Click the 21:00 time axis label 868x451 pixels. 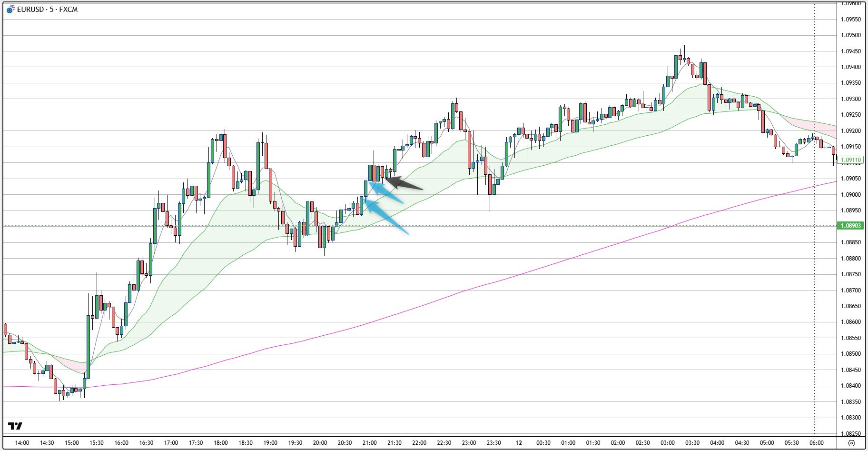click(x=369, y=443)
